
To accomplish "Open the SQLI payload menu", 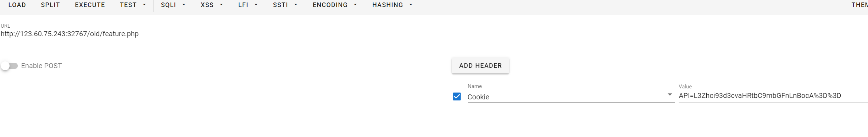I will 173,5.
